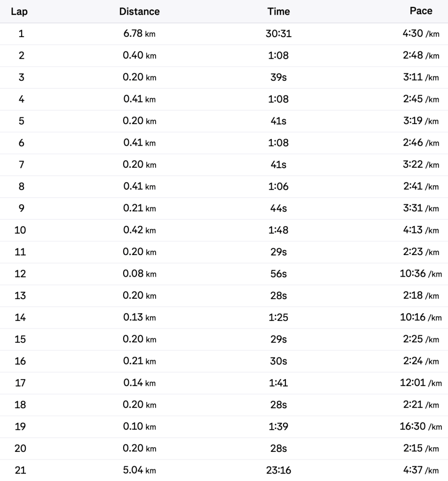This screenshot has height=481, width=448.
Task: Click the 0.42 km distance cell
Action: [139, 231]
